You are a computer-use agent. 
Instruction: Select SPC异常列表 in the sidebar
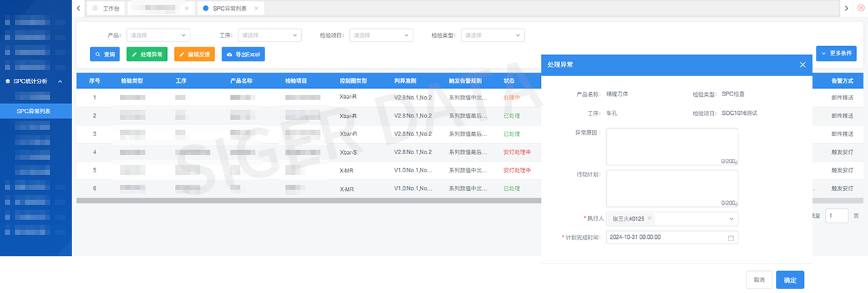(35, 111)
